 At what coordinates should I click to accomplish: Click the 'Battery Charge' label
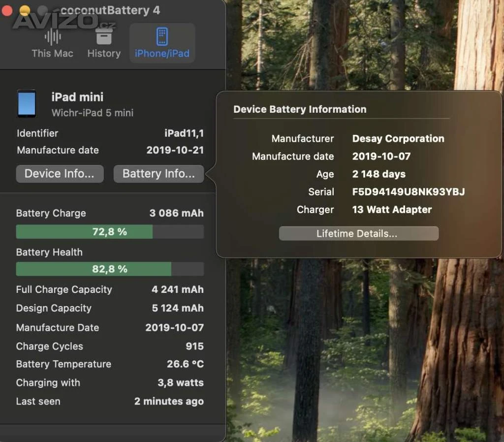(51, 213)
